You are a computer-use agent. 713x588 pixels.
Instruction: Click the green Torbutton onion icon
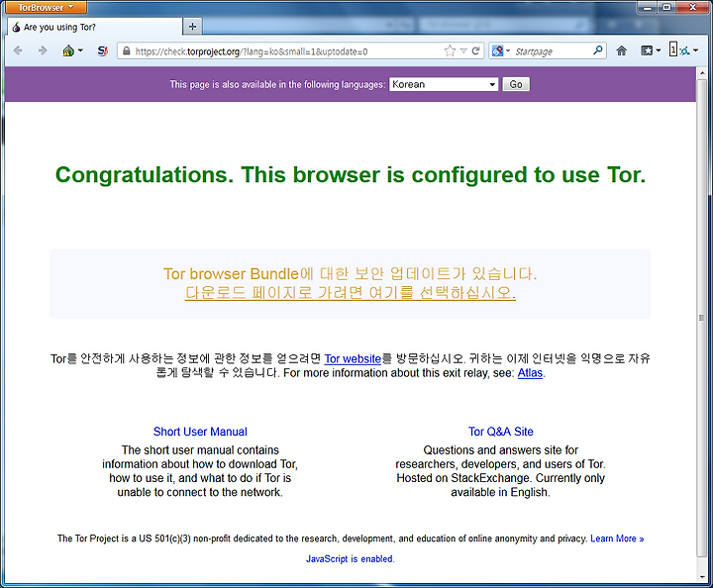click(68, 50)
